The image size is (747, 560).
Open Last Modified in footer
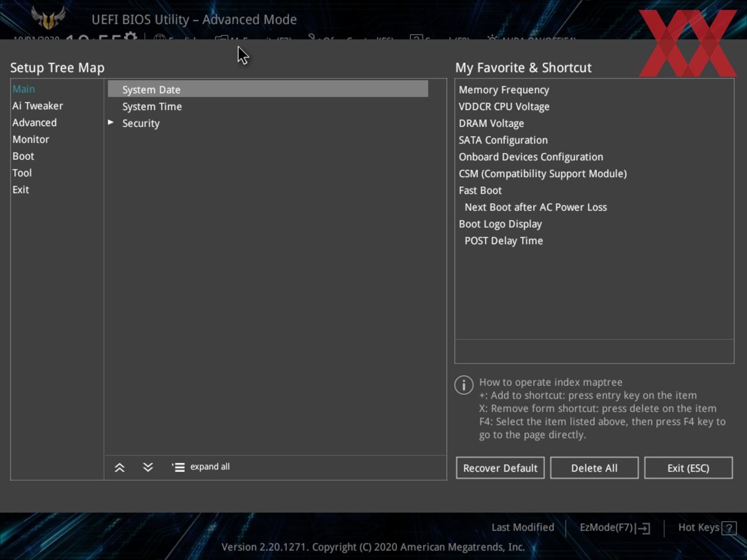pos(522,527)
